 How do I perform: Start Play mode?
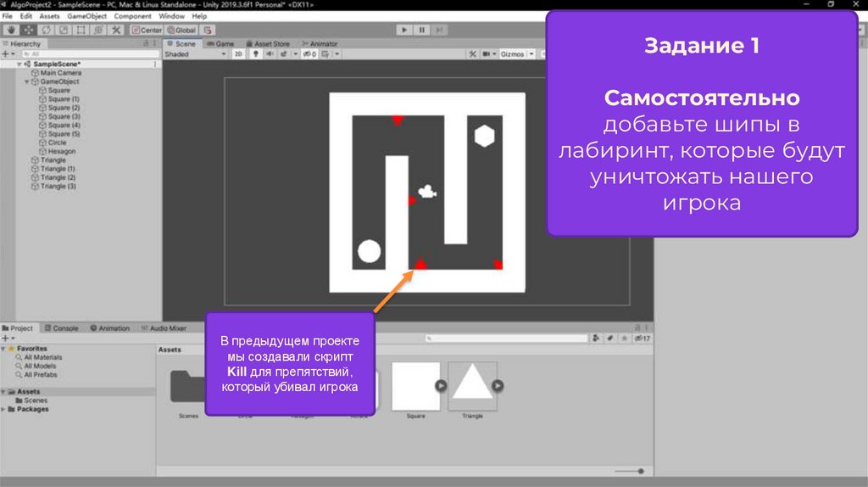[404, 30]
